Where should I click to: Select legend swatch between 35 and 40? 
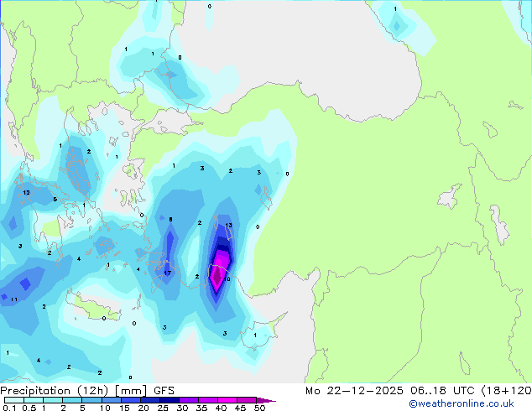208,400
